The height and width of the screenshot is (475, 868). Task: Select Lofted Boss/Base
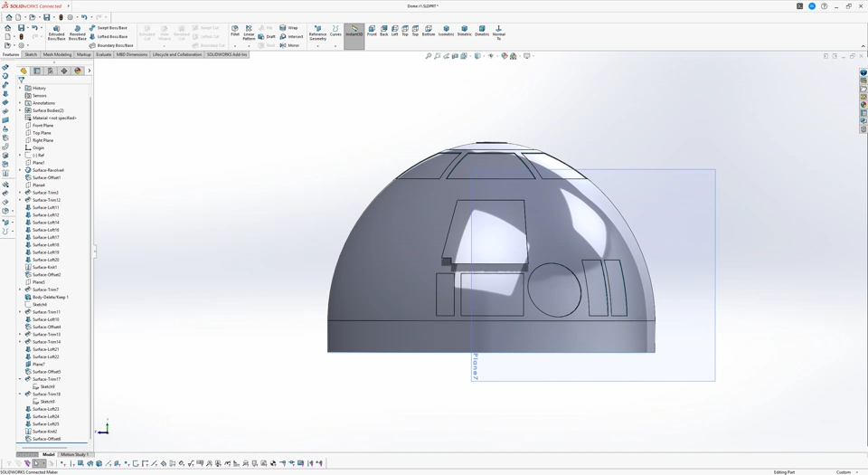[x=108, y=36]
